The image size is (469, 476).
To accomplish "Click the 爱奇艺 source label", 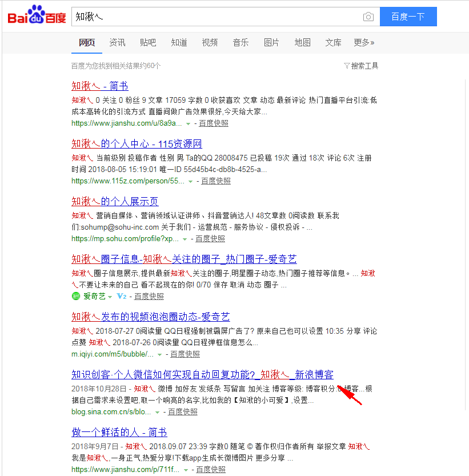I will point(94,296).
